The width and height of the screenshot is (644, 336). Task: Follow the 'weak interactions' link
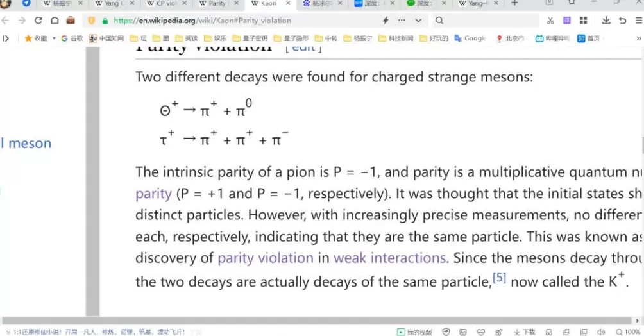tap(389, 258)
